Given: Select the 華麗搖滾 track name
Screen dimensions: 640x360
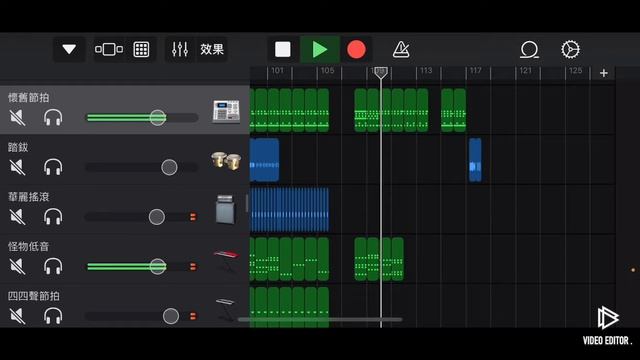Looking at the screenshot, I should click(29, 197).
